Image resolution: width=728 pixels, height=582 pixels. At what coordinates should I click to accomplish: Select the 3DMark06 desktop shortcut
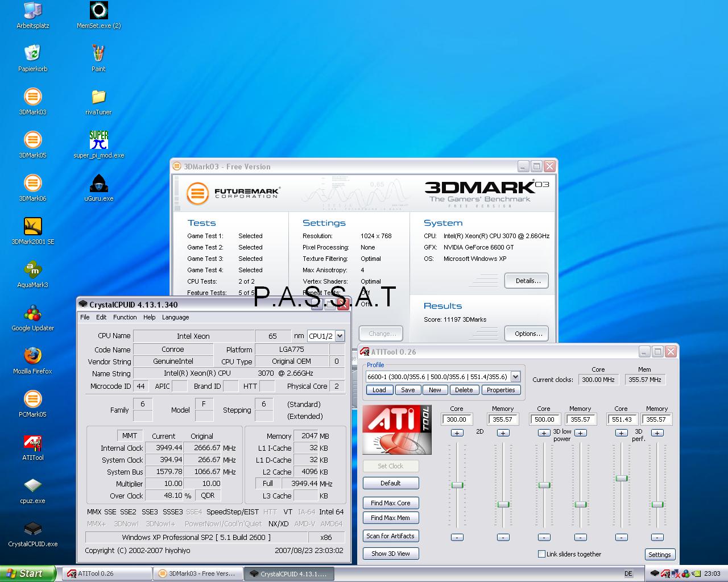(x=32, y=188)
